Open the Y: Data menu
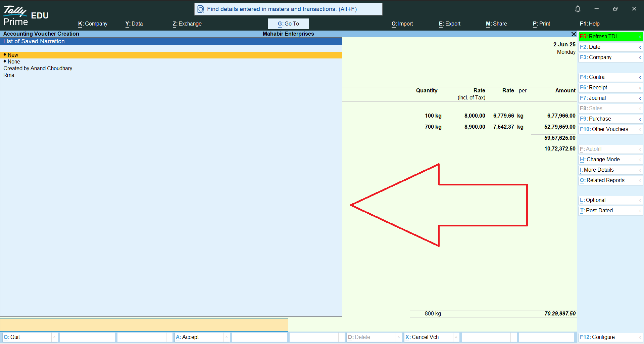 click(134, 24)
